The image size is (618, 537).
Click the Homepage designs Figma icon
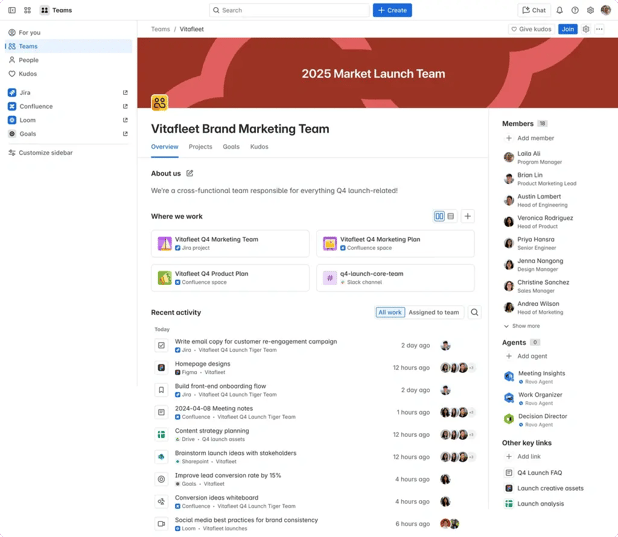[161, 367]
